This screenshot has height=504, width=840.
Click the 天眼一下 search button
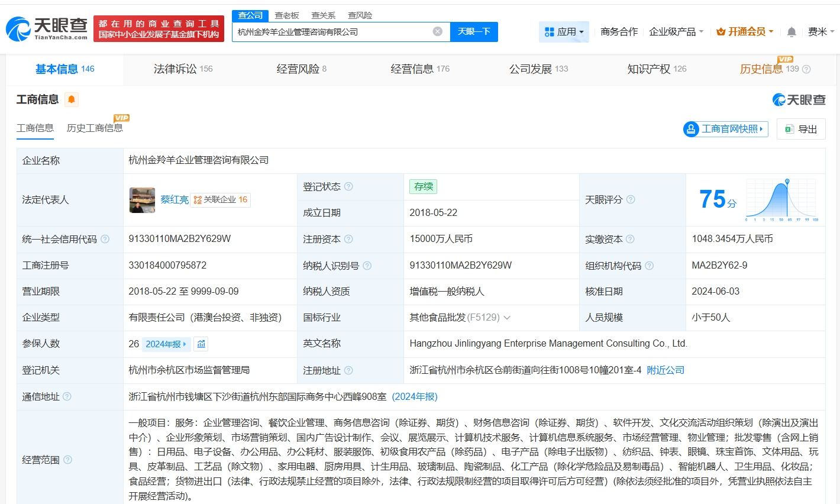pyautogui.click(x=474, y=31)
